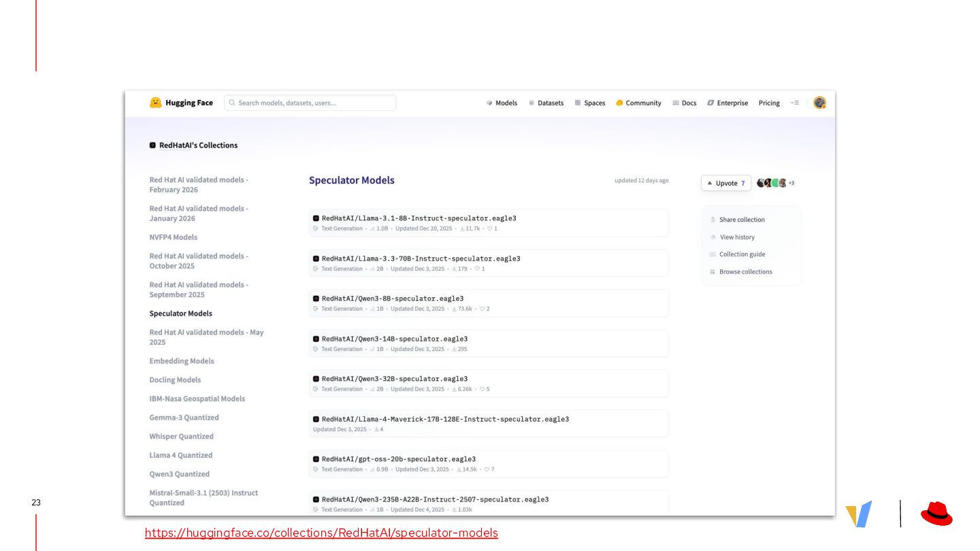Click the Red Hat fedora logo
Viewport: 980px width, 551px height.
(x=937, y=514)
